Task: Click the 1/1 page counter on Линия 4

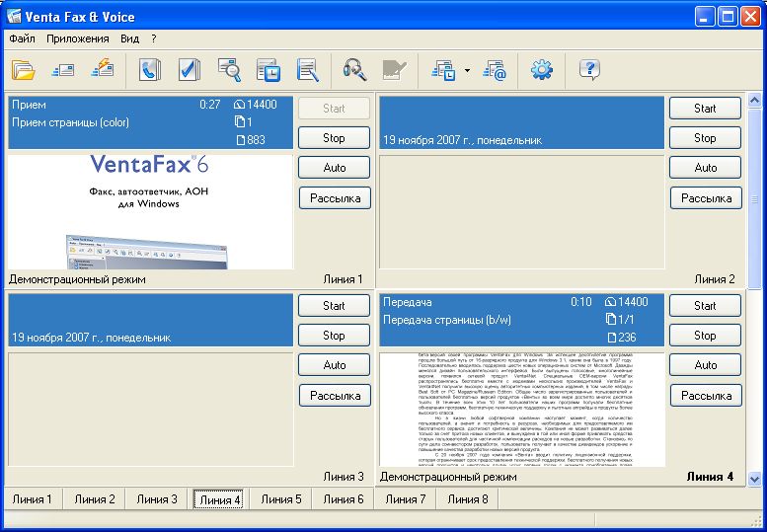Action: [620, 320]
